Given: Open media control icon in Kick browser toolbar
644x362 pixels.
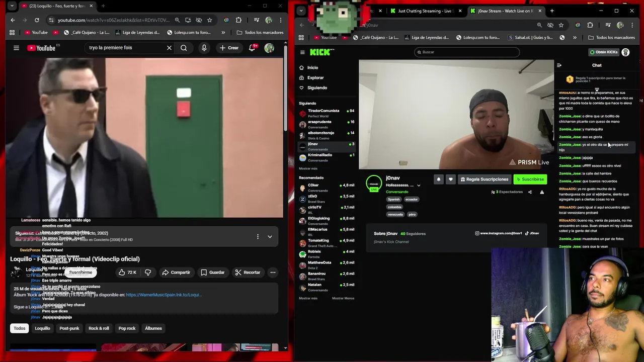Looking at the screenshot, I should point(608,25).
